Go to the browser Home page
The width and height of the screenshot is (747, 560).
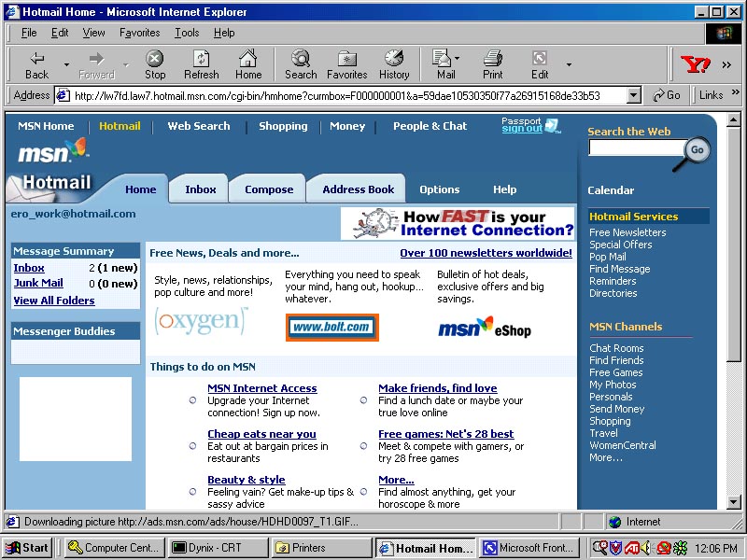point(248,65)
